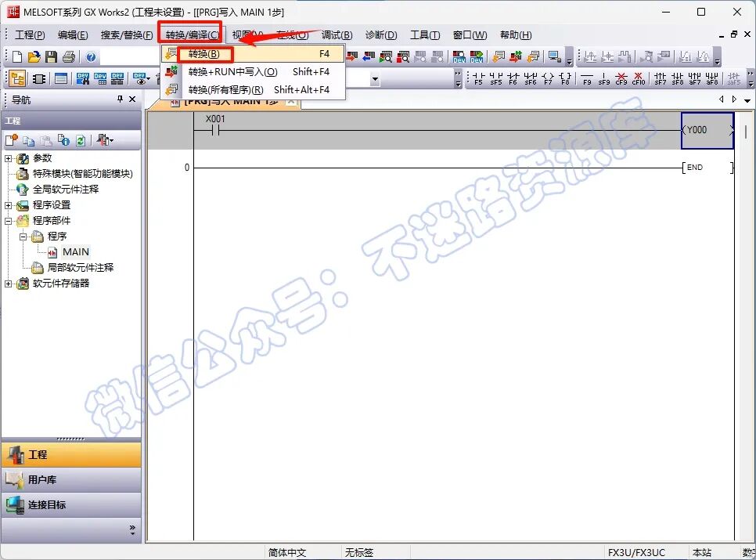
Task: Insert falling pulse branch aF8
Action: click(712, 78)
